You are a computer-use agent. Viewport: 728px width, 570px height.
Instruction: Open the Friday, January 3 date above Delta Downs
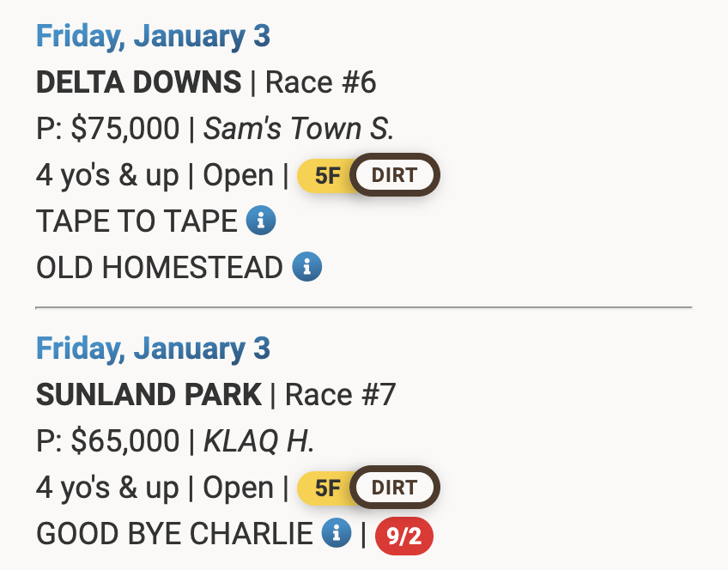pos(153,36)
